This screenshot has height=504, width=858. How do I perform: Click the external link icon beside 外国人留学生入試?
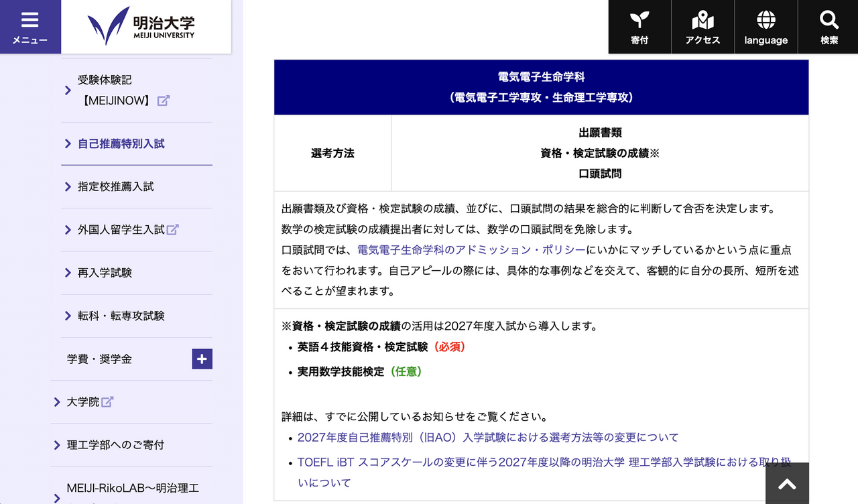tap(172, 229)
